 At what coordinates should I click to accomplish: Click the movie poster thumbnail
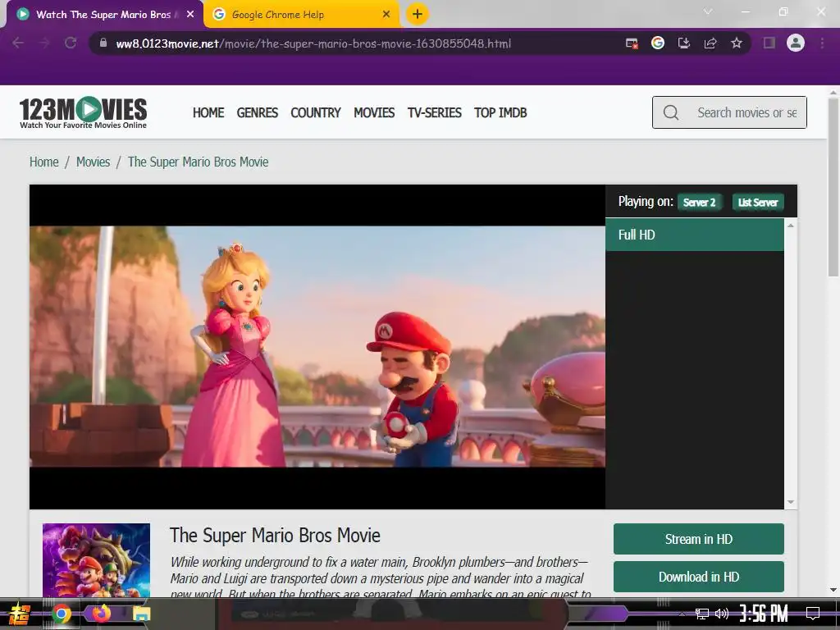[97, 560]
